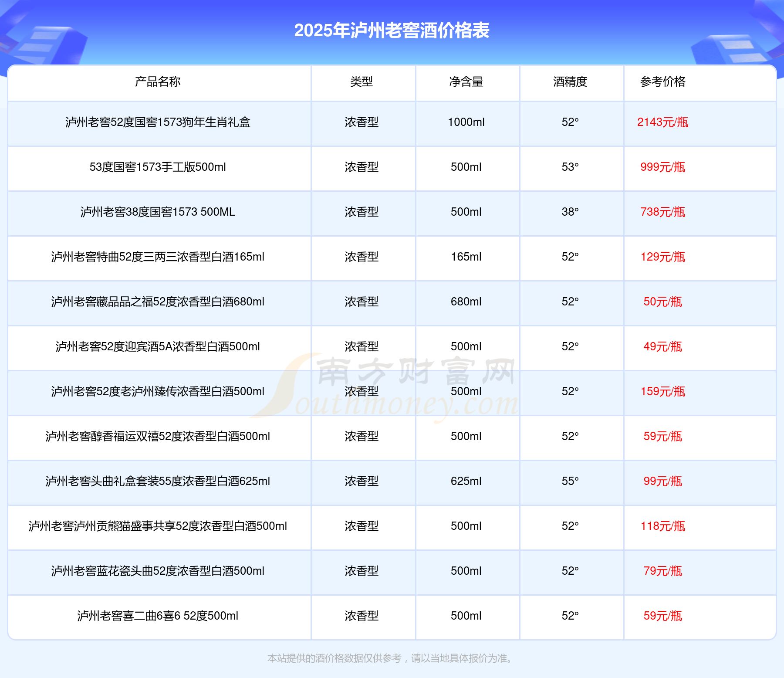Click product 泸州老窖52度老泸州臻传浓香型白酒500ml

click(x=158, y=391)
